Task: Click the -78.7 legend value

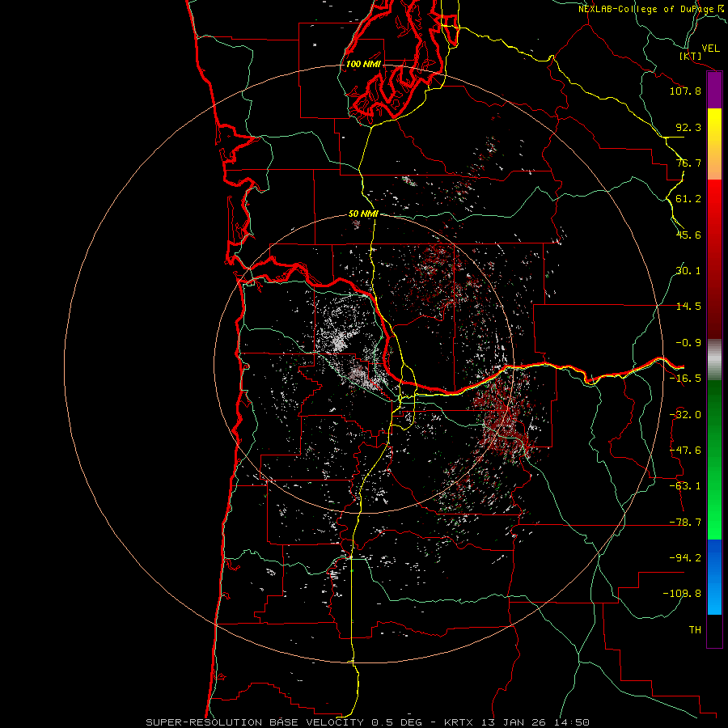Action: pos(685,523)
